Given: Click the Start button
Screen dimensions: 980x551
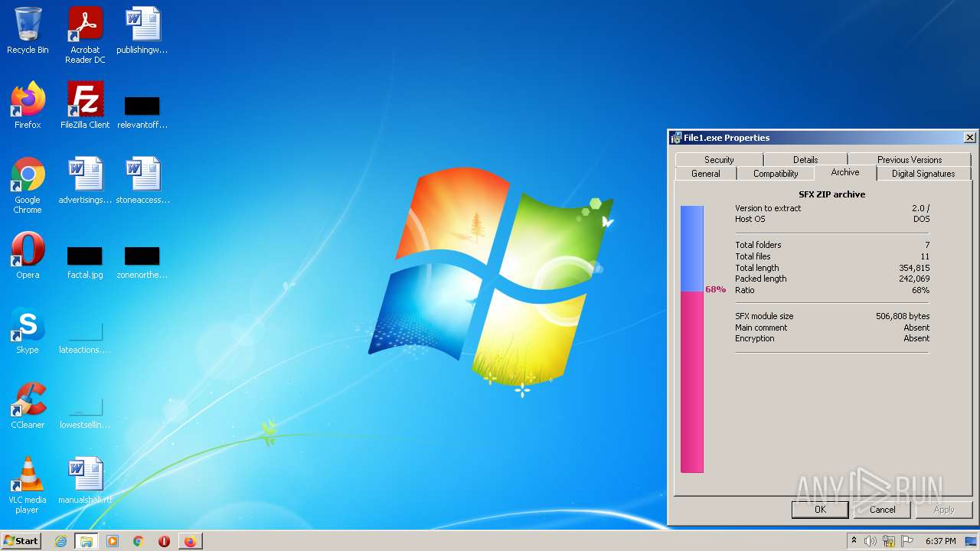Looking at the screenshot, I should tap(21, 540).
